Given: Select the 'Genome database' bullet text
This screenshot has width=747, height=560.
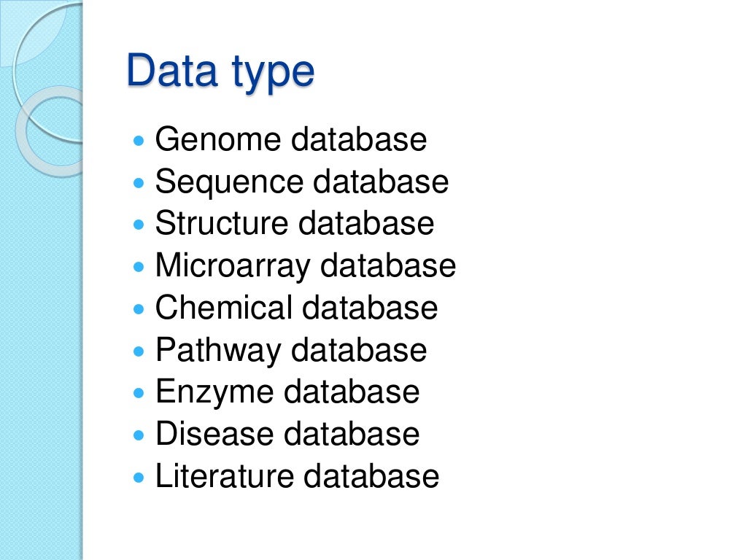Looking at the screenshot, I should [290, 139].
